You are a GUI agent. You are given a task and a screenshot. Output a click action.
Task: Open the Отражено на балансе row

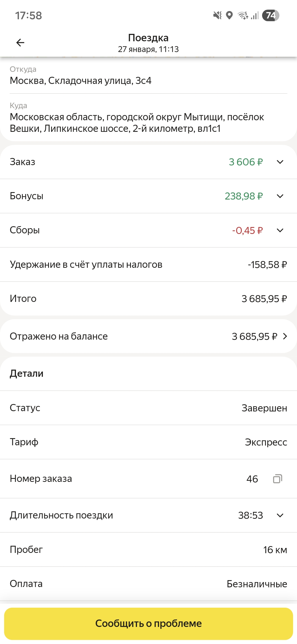tap(148, 336)
